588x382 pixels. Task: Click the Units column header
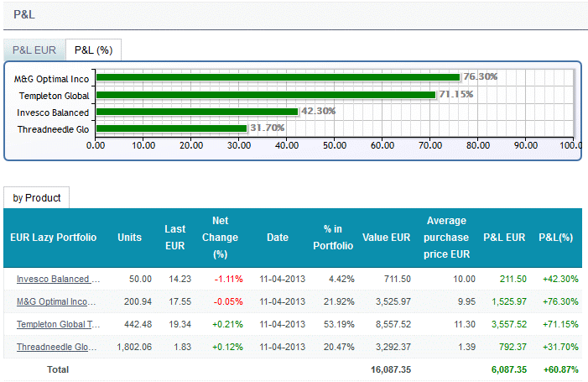pos(129,237)
